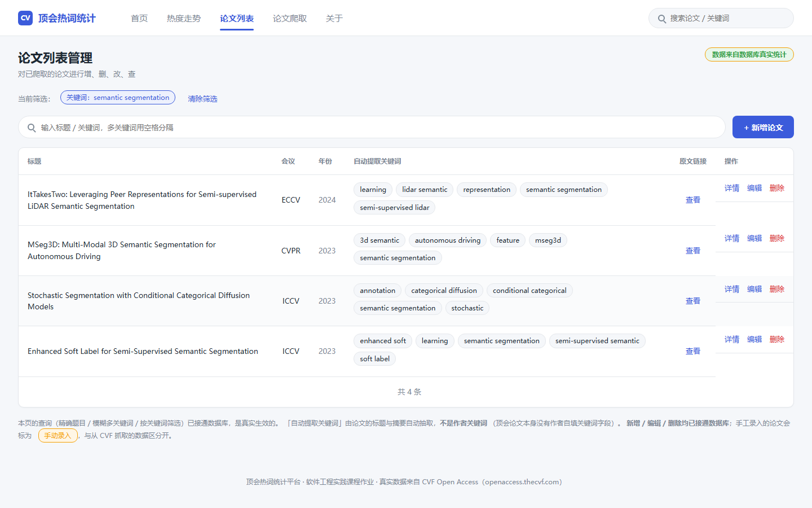Open the 关于 nav tab

(x=334, y=19)
